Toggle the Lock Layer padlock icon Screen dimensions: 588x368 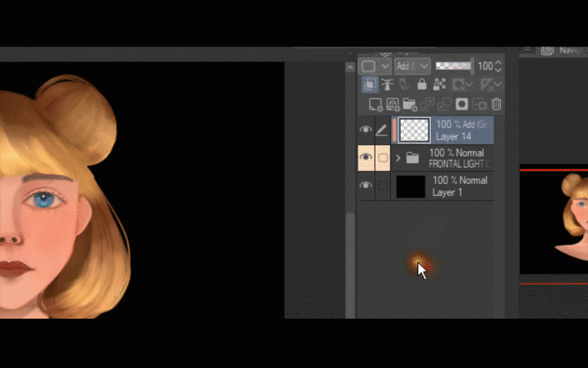(422, 85)
